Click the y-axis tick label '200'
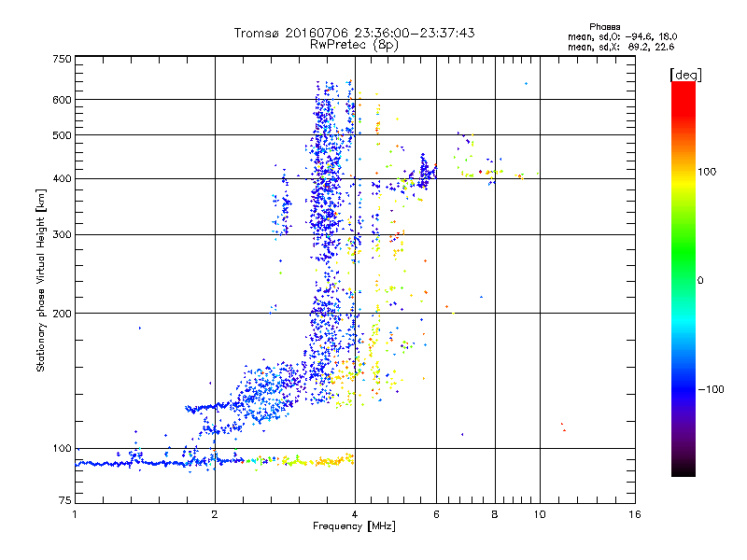 [62, 314]
